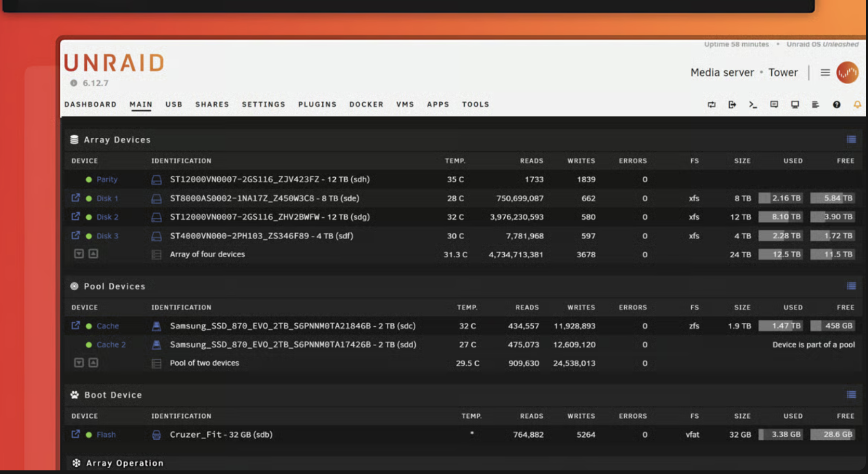Switch to the Dashboard tab

click(90, 104)
